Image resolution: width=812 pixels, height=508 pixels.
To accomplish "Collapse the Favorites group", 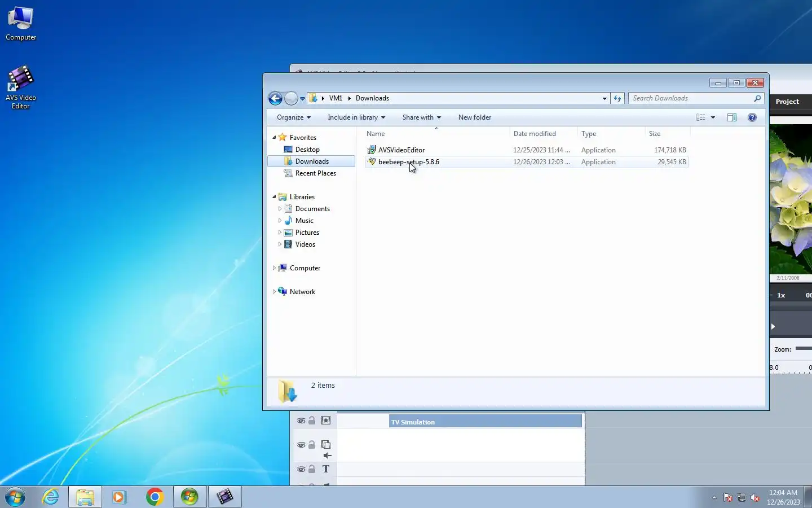I will click(x=275, y=138).
